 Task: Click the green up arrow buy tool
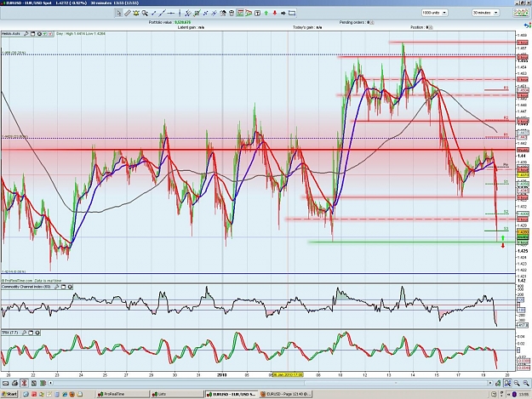266,14
